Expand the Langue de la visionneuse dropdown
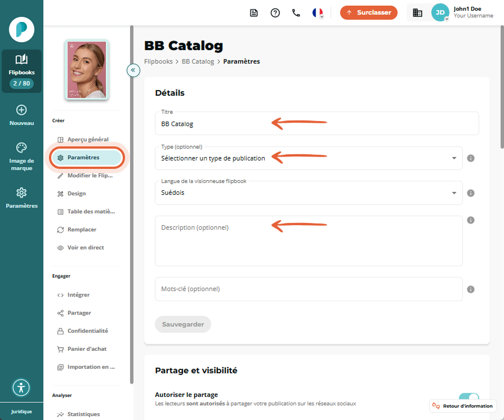504x420 pixels. pyautogui.click(x=309, y=193)
